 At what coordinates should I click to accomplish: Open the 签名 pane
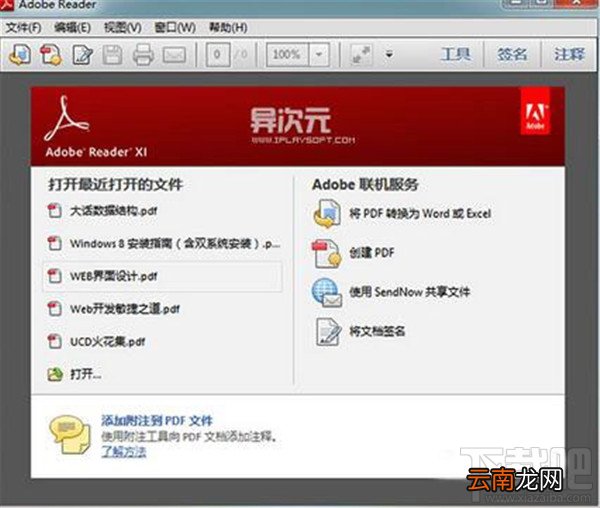(x=512, y=54)
